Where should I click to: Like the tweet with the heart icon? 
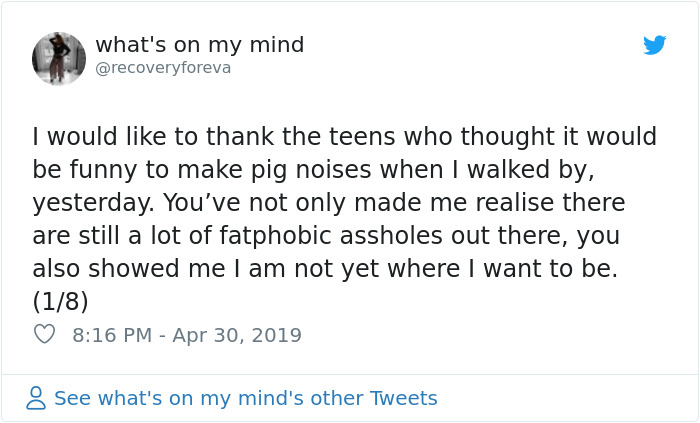point(44,335)
